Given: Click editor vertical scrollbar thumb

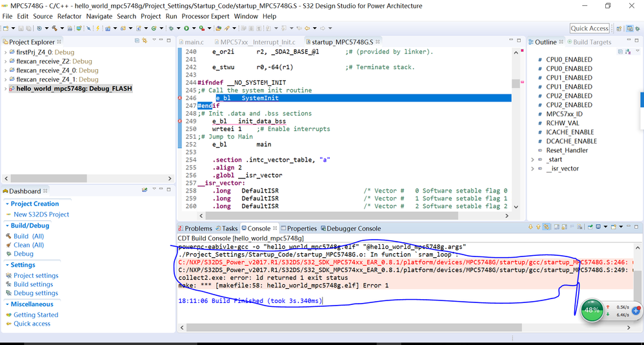Looking at the screenshot, I should (516, 83).
